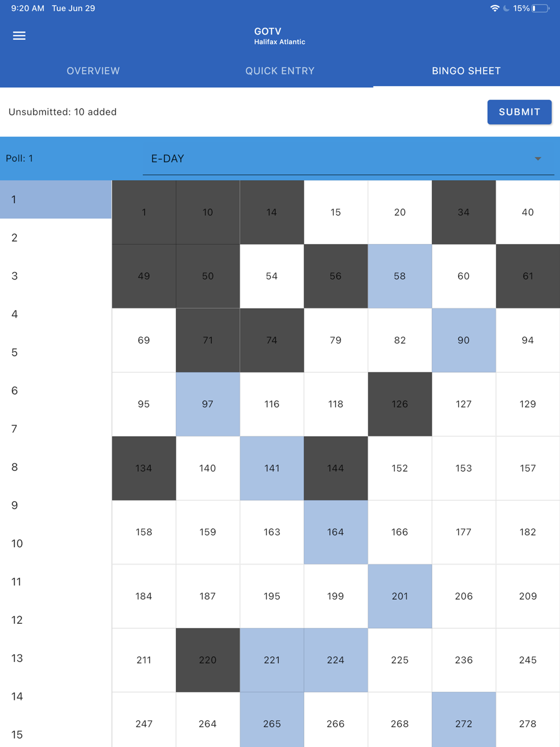Image resolution: width=560 pixels, height=747 pixels.
Task: Select poll 13 in the sidebar
Action: coord(55,658)
